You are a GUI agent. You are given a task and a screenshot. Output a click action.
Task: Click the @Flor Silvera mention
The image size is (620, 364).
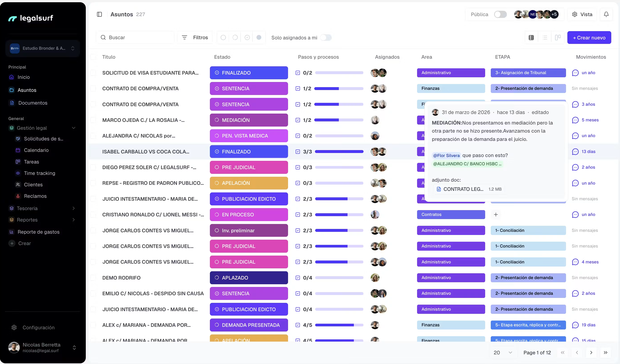pyautogui.click(x=446, y=155)
